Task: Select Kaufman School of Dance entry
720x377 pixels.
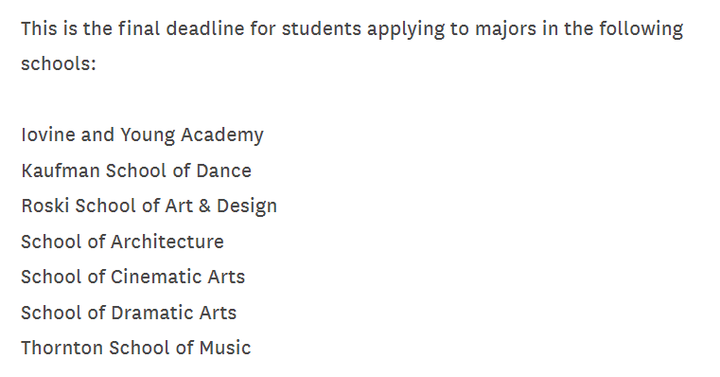Action: tap(136, 171)
